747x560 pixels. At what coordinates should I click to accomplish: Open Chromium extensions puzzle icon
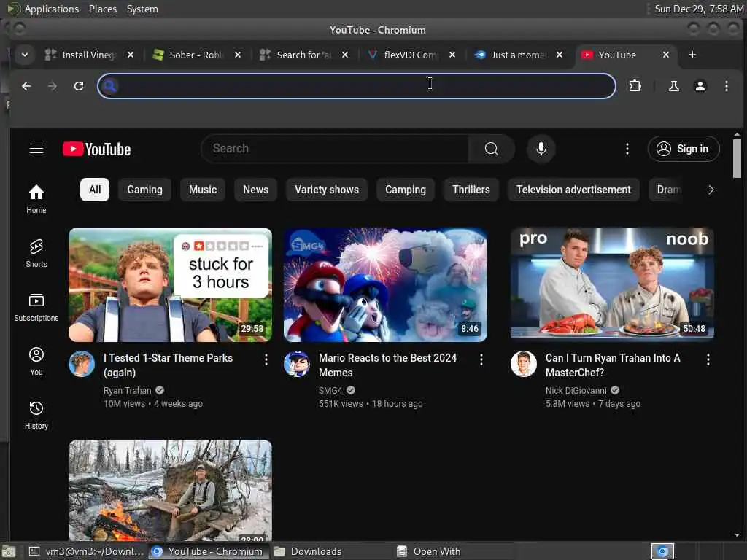pyautogui.click(x=635, y=86)
